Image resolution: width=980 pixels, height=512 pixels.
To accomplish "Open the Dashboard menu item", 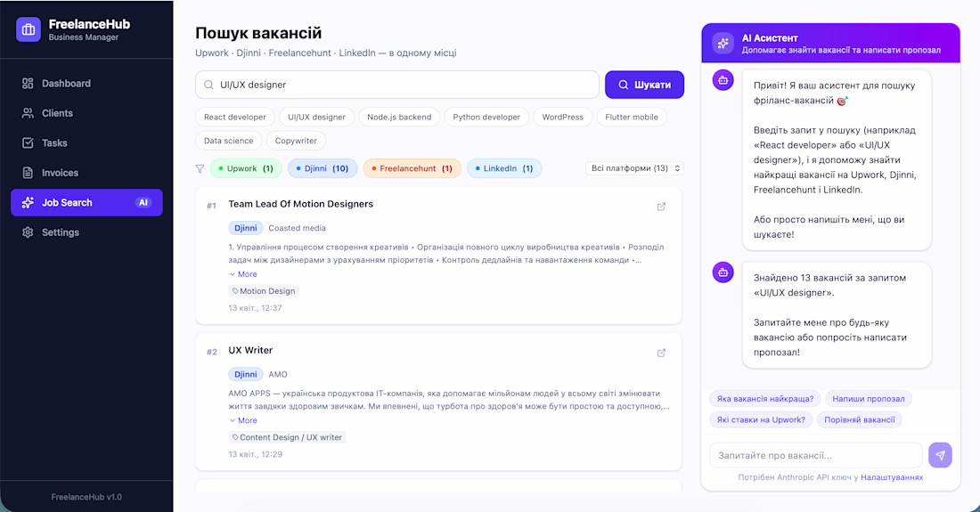I will point(87,84).
